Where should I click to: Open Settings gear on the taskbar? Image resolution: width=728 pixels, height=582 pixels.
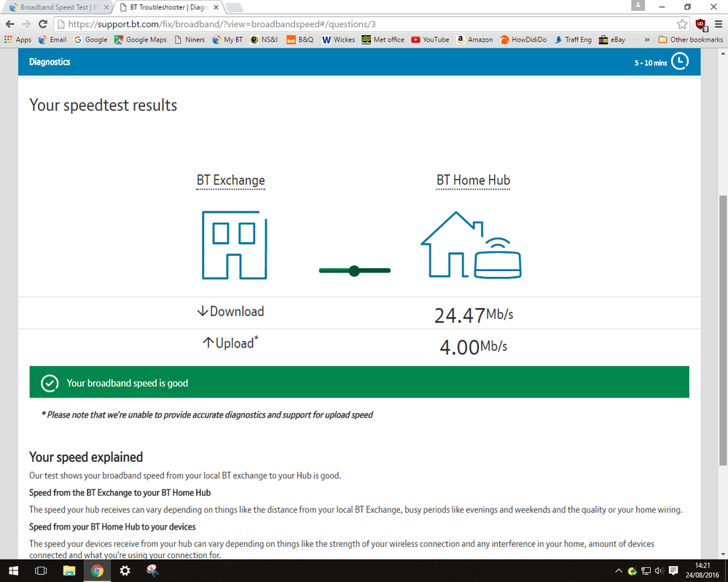coord(125,571)
